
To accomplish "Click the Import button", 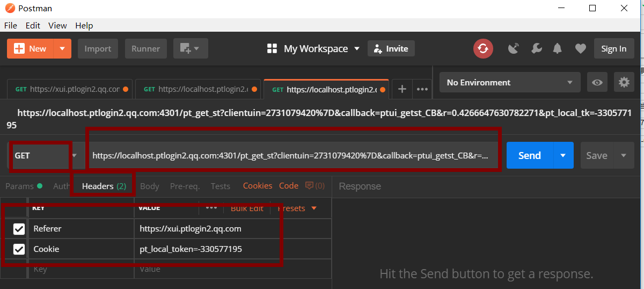I will [x=98, y=48].
